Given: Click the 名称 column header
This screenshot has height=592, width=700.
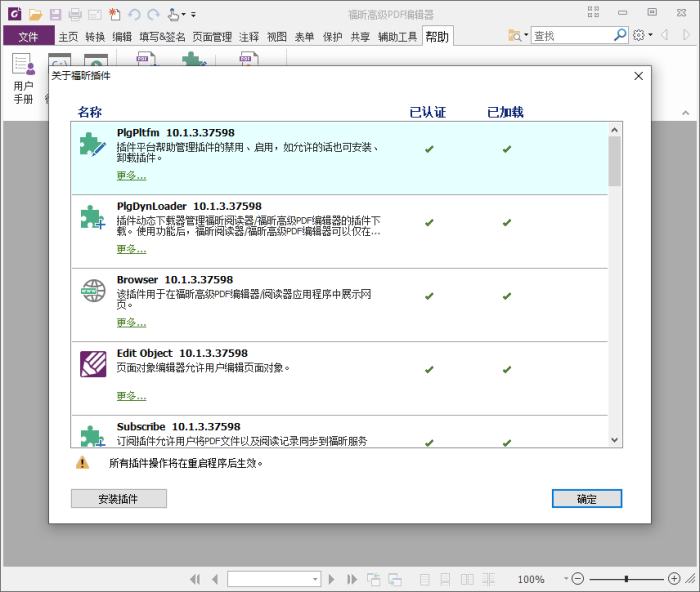Looking at the screenshot, I should (90, 112).
